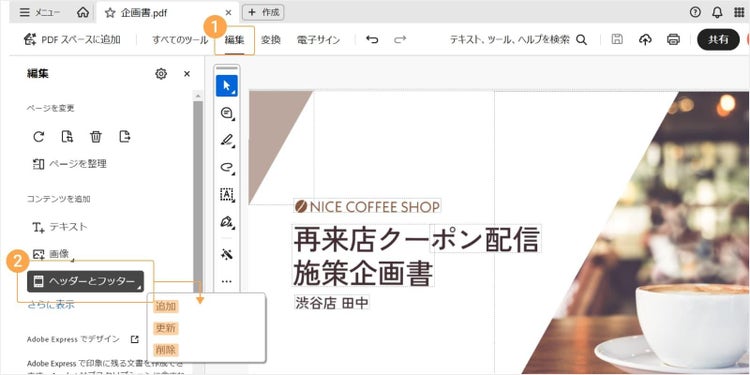This screenshot has height=375, width=750.
Task: Select the signature fountain pen tool
Action: click(x=227, y=222)
